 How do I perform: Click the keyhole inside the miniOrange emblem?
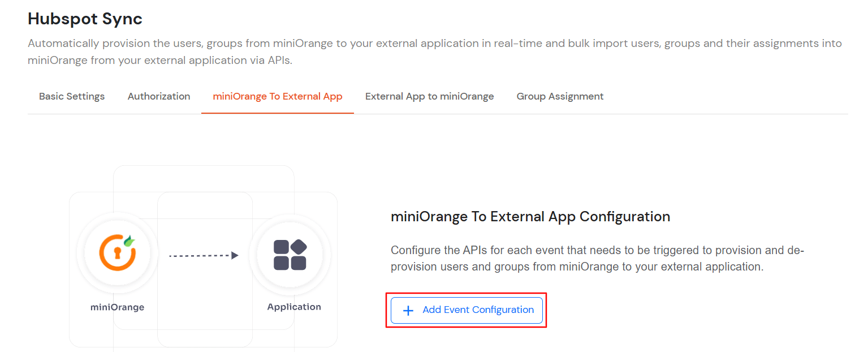coord(117,254)
